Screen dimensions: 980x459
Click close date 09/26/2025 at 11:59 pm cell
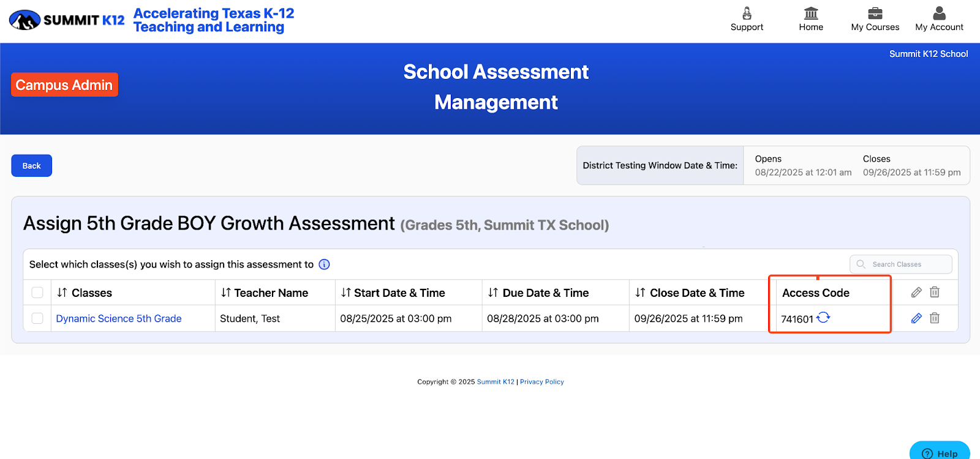(x=688, y=318)
